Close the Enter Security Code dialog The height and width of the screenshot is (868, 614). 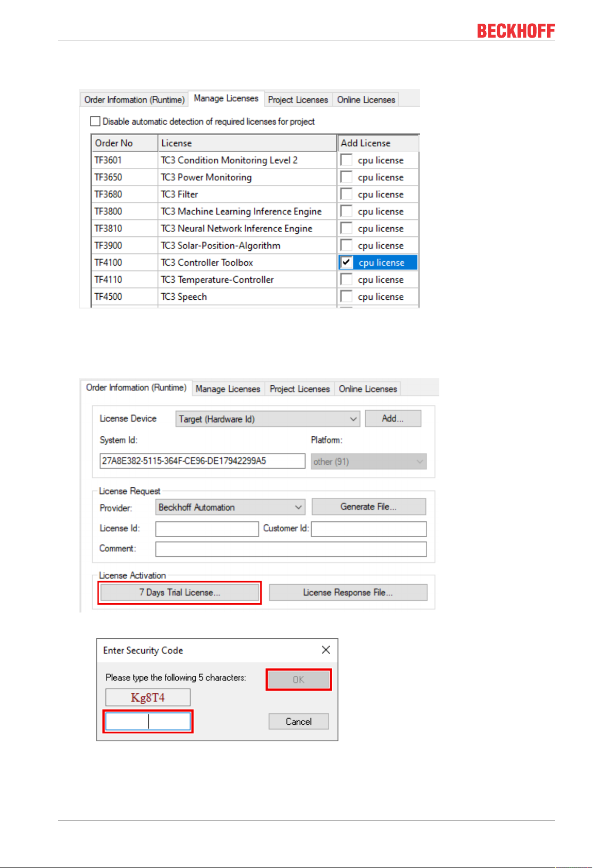tap(326, 650)
